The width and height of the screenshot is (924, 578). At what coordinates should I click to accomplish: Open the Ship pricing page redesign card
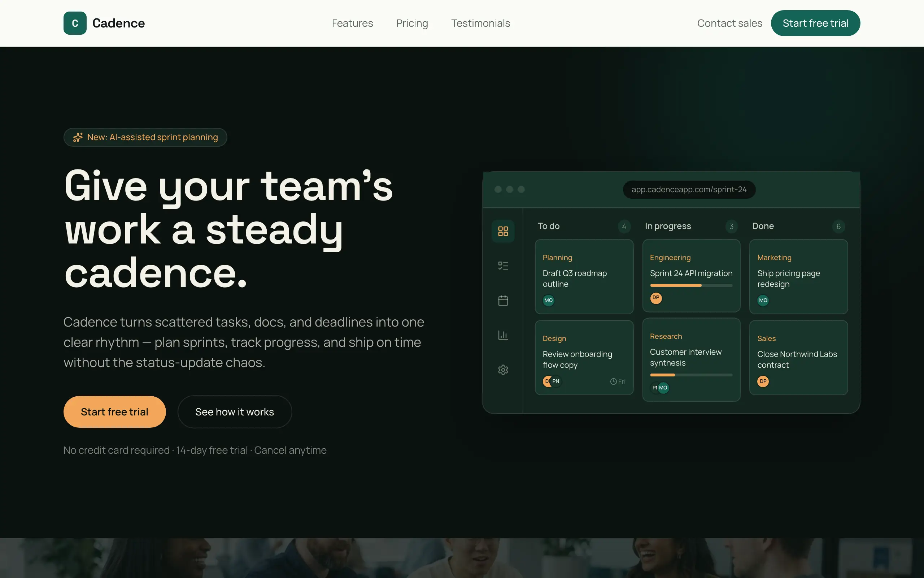click(x=798, y=277)
